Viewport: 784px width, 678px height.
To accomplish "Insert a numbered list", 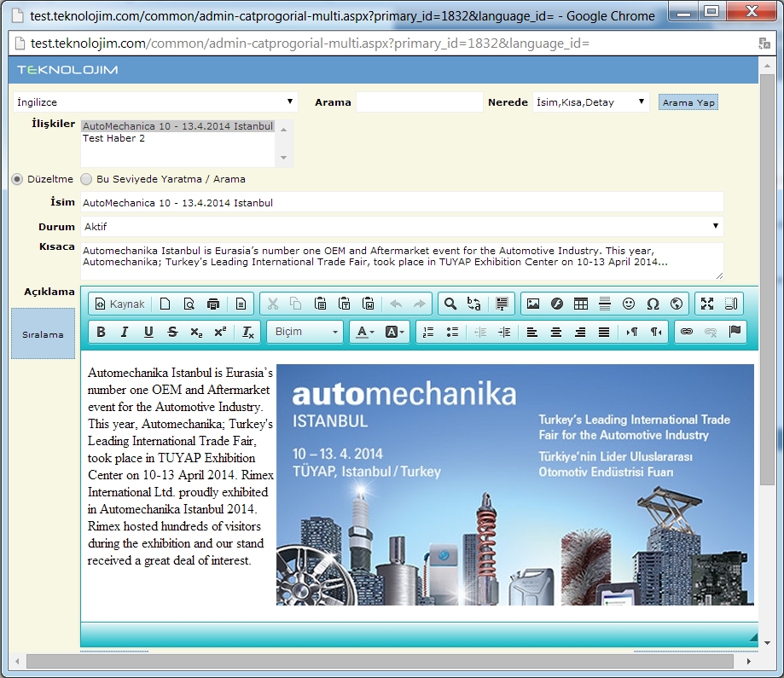I will 428,332.
